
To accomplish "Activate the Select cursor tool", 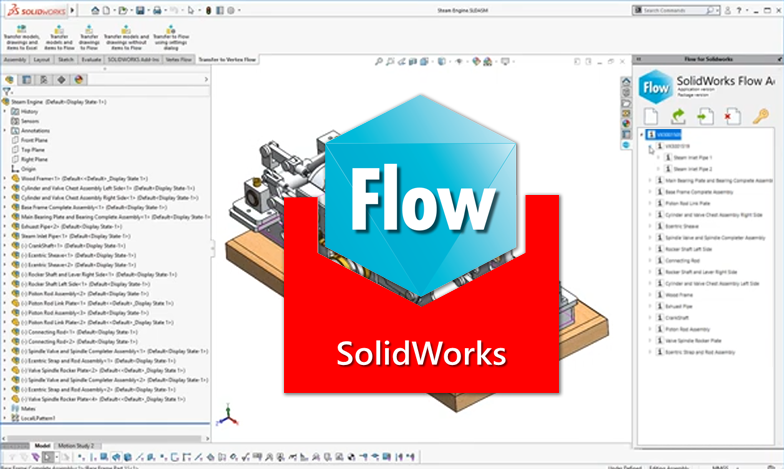I will point(190,10).
